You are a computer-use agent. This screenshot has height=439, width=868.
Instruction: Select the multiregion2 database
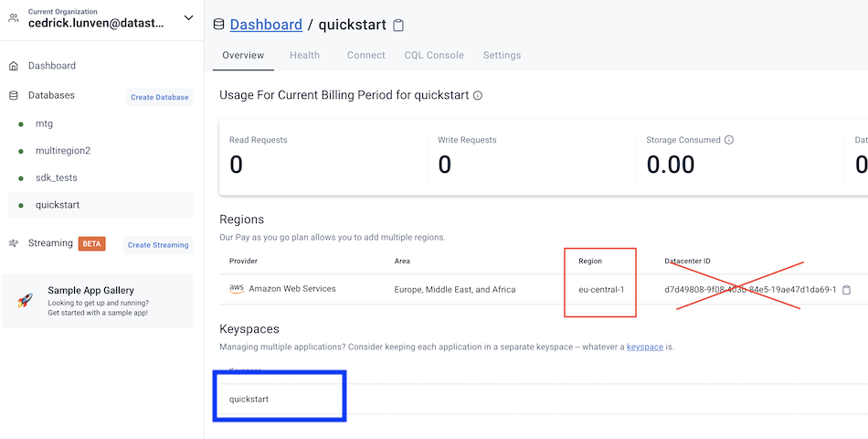[62, 151]
